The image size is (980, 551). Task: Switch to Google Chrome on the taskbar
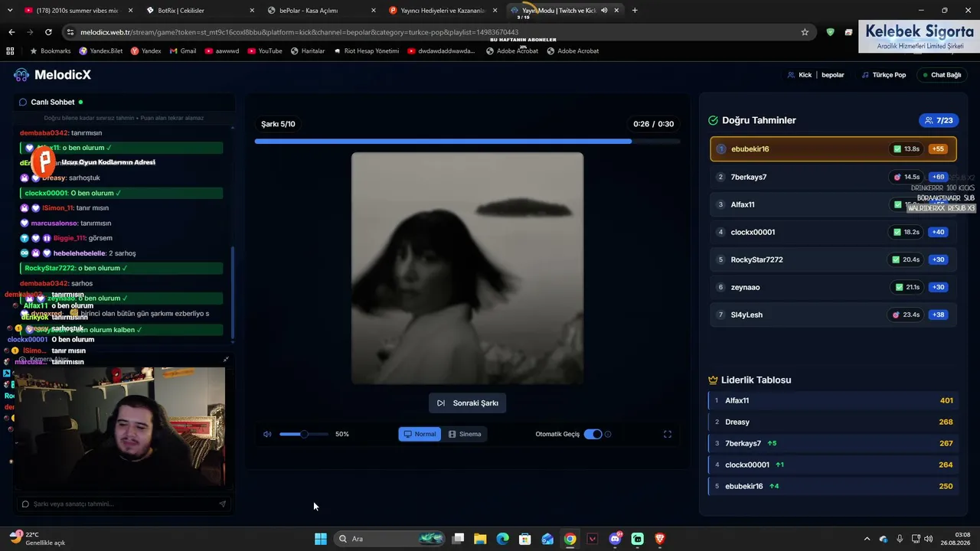point(570,539)
